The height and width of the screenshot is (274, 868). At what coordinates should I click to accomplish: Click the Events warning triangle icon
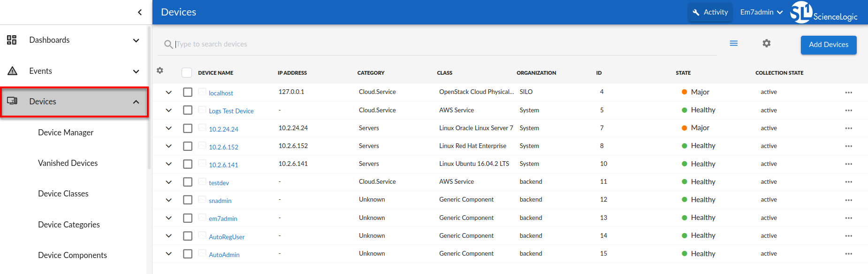click(12, 71)
